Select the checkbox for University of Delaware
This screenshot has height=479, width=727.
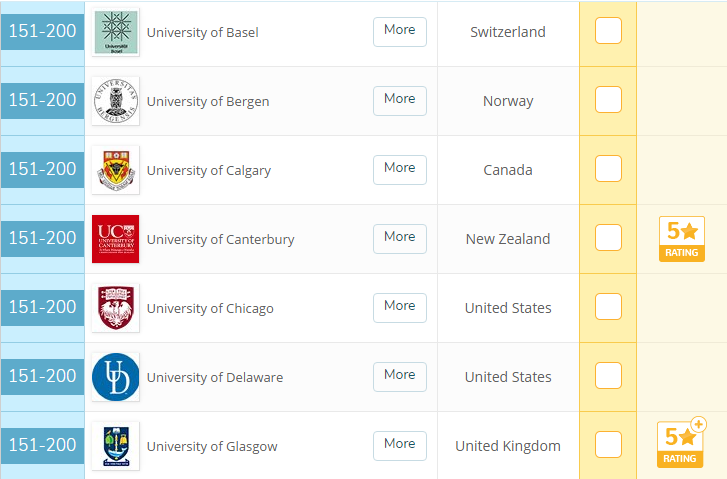(608, 376)
